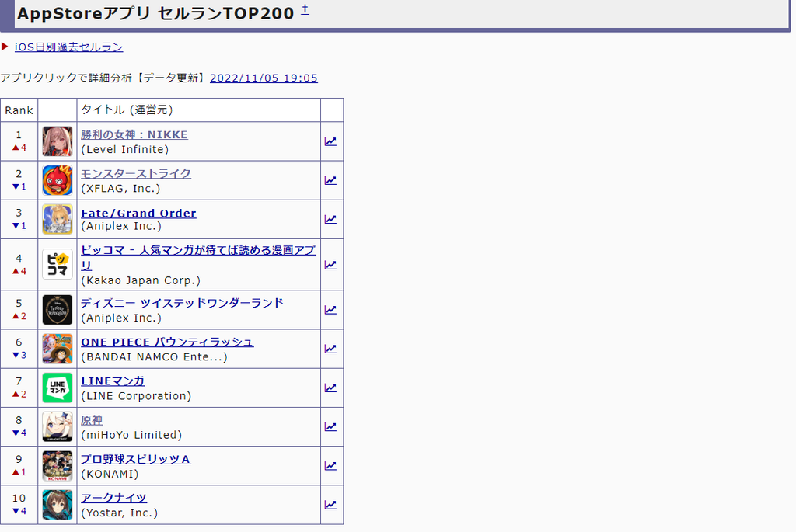Click the Monster Strike app thumbnail

pos(58,180)
